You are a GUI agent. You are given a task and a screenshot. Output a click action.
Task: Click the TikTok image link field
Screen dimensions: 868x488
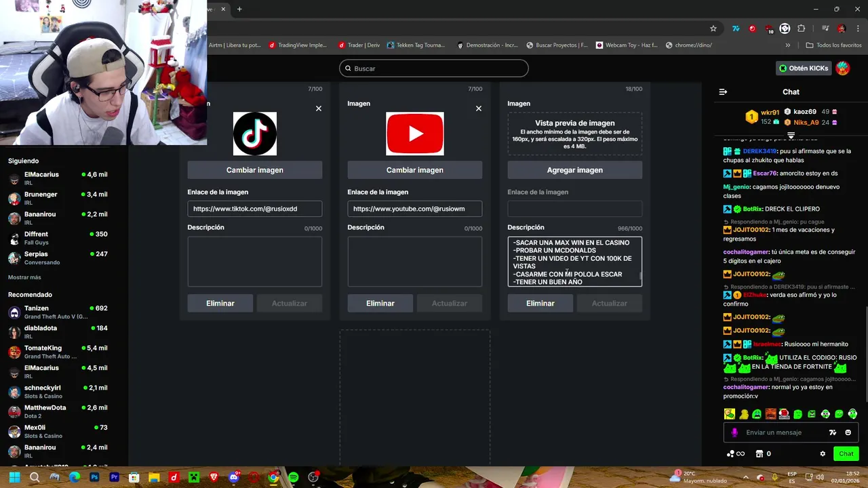tap(255, 209)
